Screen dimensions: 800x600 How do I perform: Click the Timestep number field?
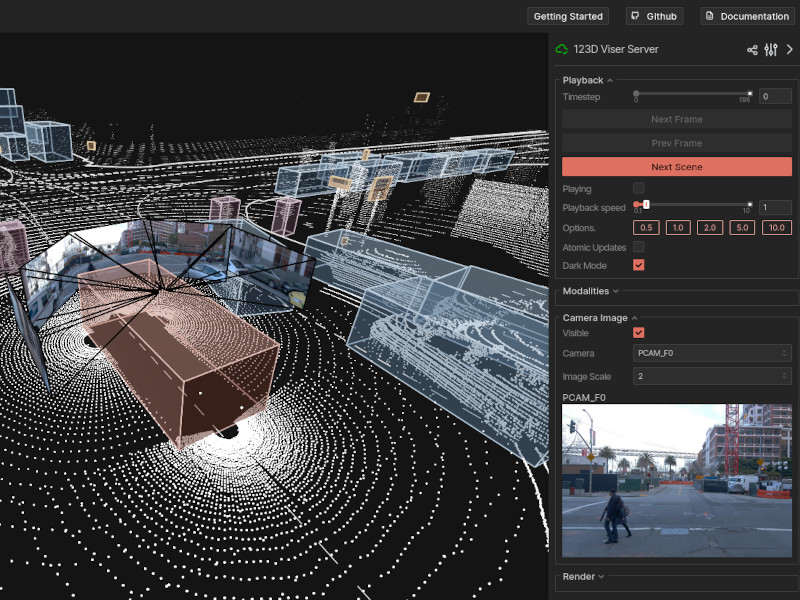coord(775,96)
